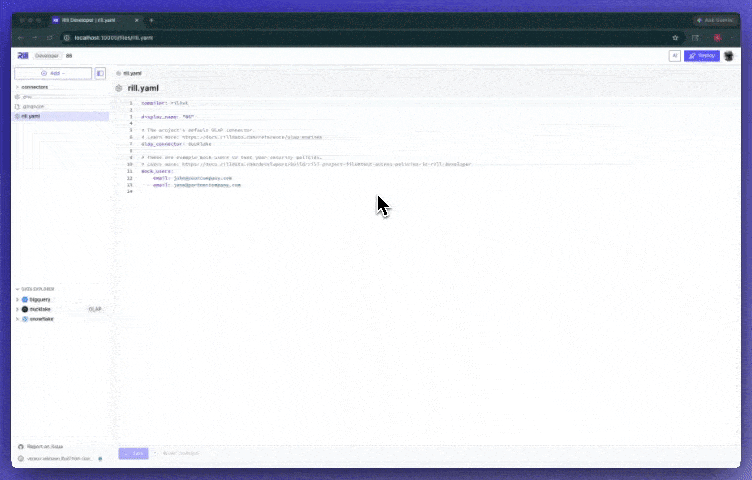This screenshot has width=752, height=480.
Task: Expand the bigquery connector
Action: (17, 300)
